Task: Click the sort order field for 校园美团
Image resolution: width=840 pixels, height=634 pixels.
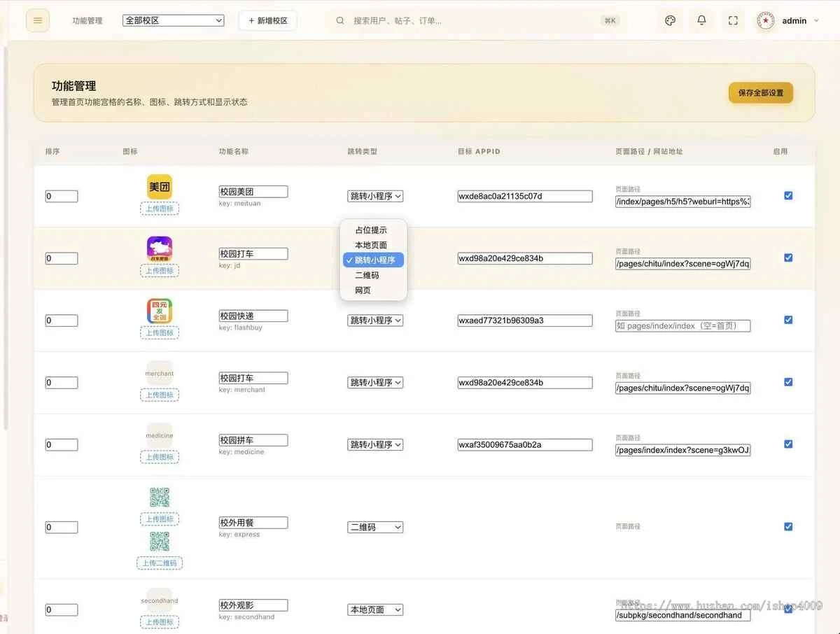Action: click(62, 197)
